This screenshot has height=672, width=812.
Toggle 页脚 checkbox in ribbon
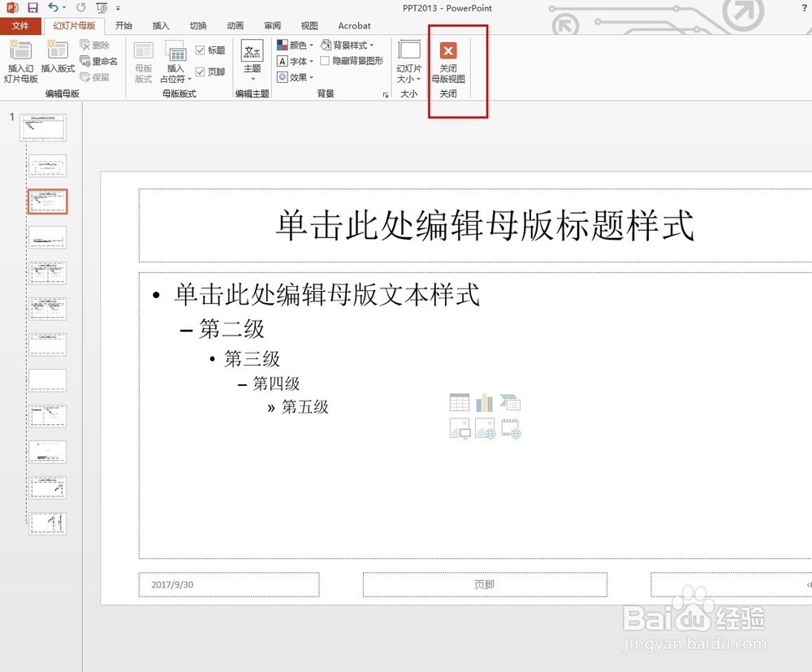point(201,72)
